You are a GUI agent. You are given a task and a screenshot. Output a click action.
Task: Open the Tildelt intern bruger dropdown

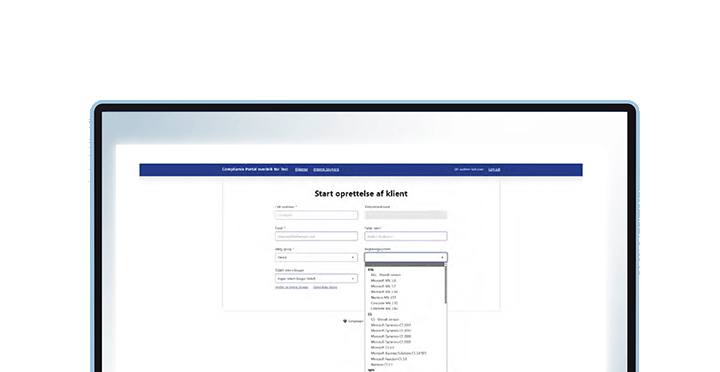[x=316, y=279]
